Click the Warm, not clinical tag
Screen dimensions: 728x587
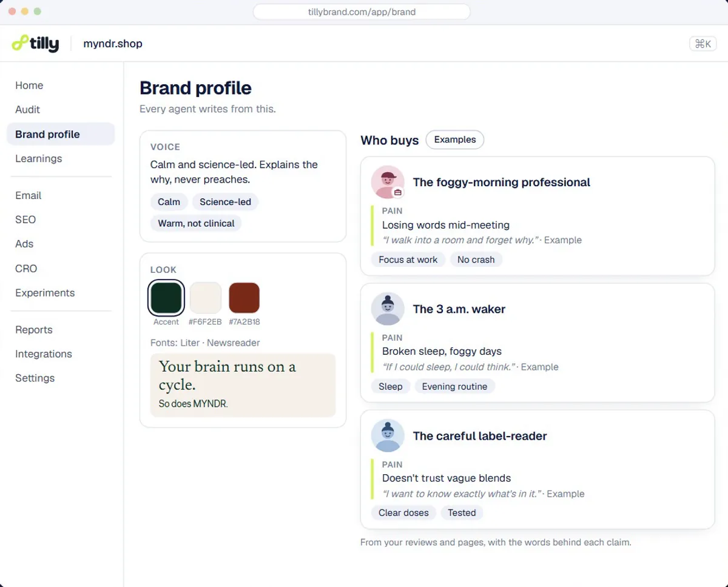click(x=196, y=223)
